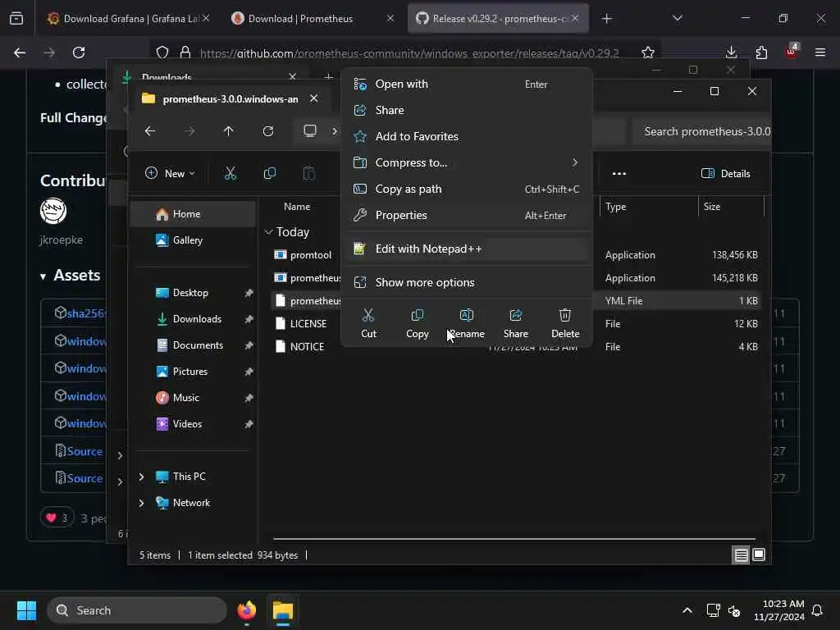Switch to Download Grafana browser tab
Screen dimensions: 840x630
click(x=129, y=19)
